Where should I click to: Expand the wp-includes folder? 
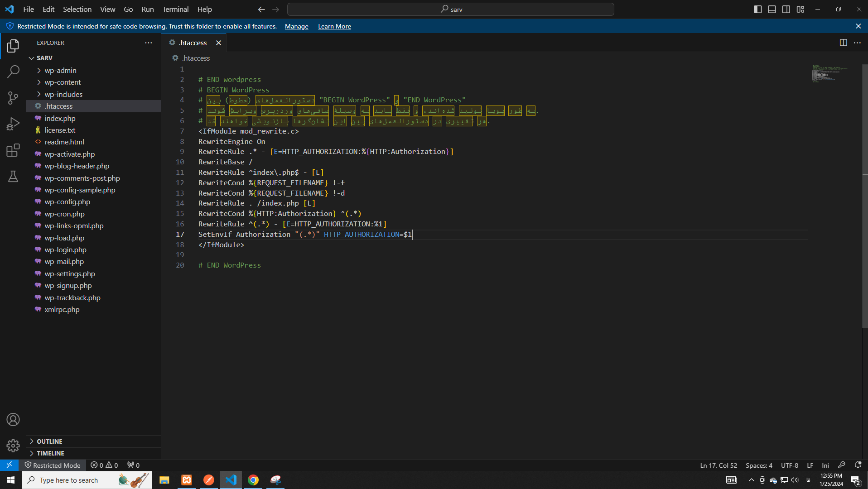coord(93,94)
